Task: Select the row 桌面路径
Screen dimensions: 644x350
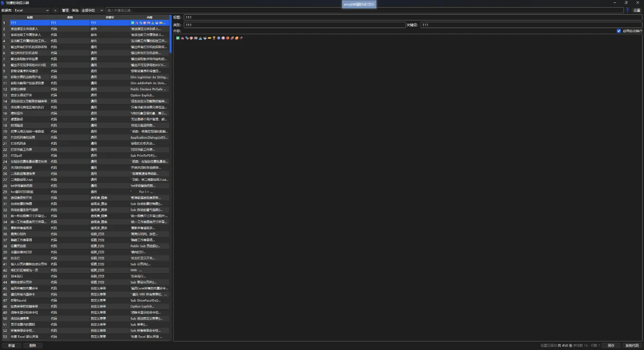Action: pyautogui.click(x=85, y=119)
